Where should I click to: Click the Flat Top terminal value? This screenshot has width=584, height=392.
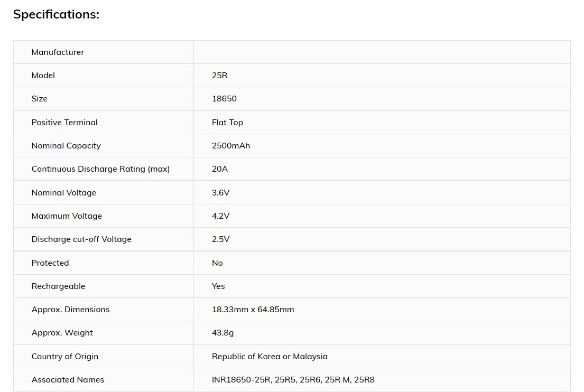click(x=227, y=123)
